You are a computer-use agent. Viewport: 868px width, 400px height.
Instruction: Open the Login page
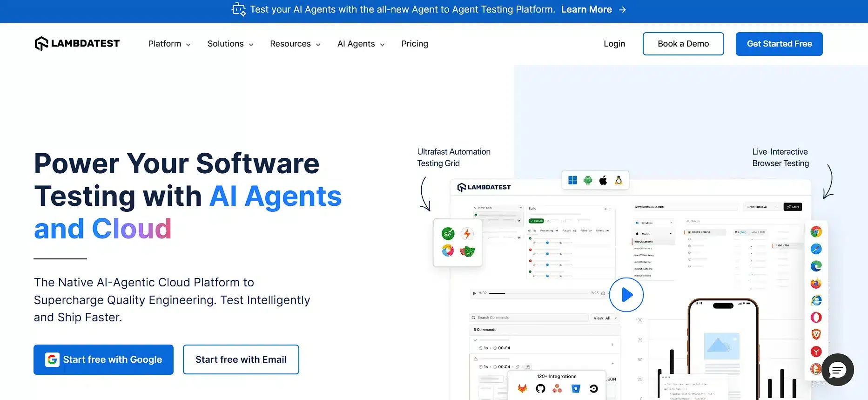pyautogui.click(x=614, y=44)
